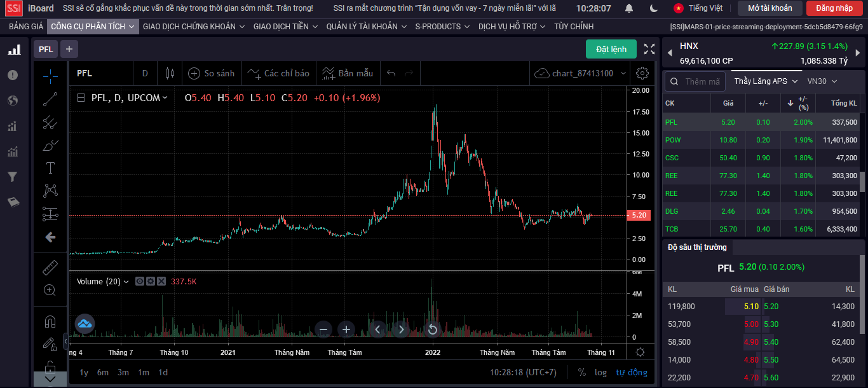Image resolution: width=868 pixels, height=388 pixels.
Task: Set the 3m time range
Action: [x=123, y=372]
